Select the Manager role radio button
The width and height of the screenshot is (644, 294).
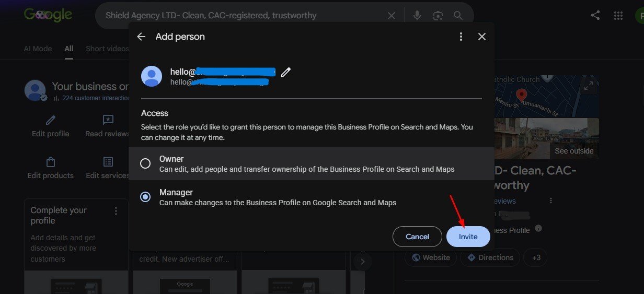[145, 197]
